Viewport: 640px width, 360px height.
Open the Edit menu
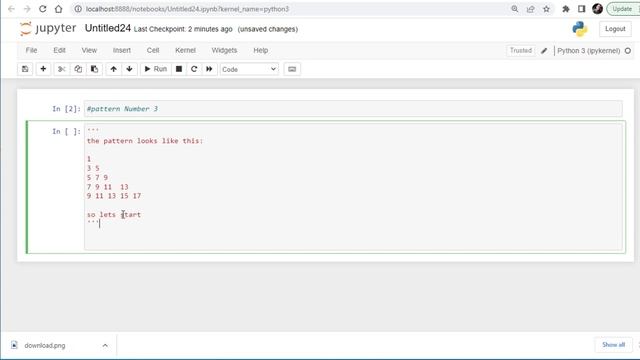click(59, 50)
